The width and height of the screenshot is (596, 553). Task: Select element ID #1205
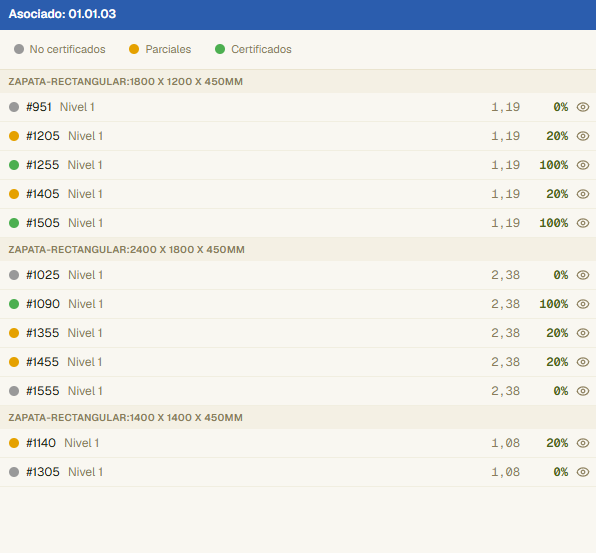click(43, 136)
